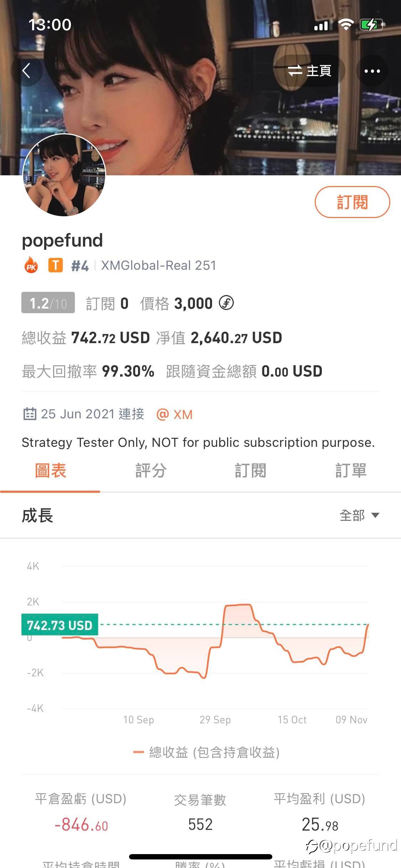Tap the circular profile avatar photo

coord(64,175)
